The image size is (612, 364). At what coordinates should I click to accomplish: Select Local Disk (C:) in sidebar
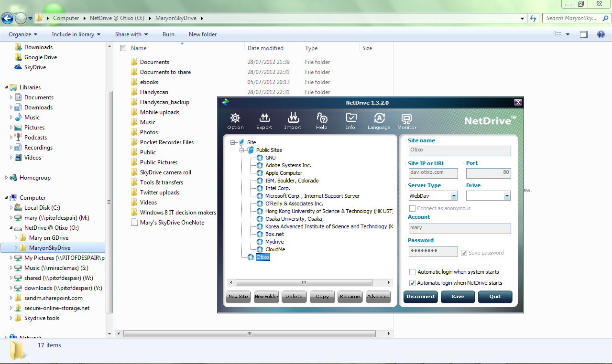(x=43, y=208)
